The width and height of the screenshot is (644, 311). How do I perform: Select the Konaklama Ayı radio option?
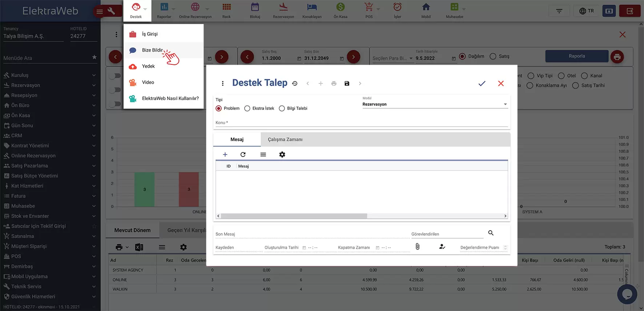click(x=530, y=85)
